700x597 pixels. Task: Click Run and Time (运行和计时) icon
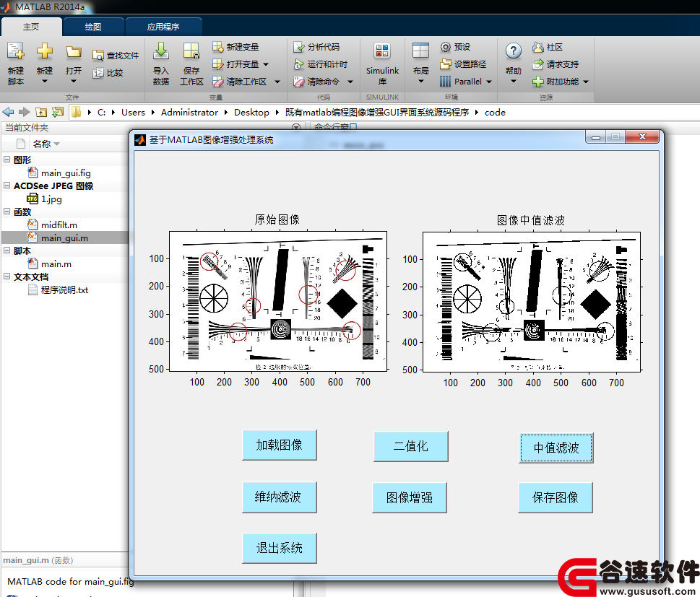coord(298,64)
